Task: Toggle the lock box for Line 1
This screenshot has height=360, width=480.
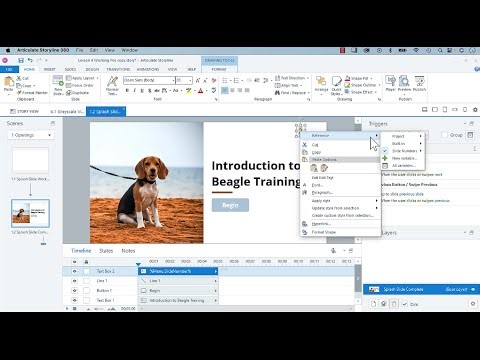Action: (86, 281)
